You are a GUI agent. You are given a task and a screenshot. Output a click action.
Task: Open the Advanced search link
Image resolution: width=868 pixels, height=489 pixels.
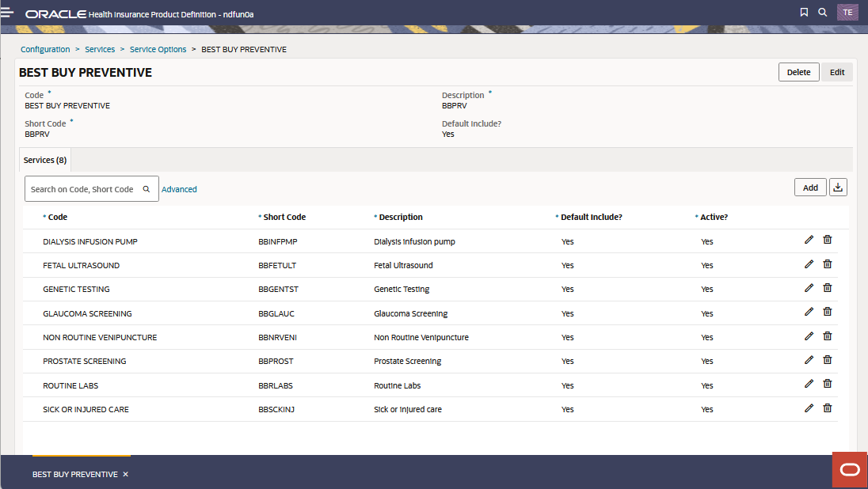point(179,189)
